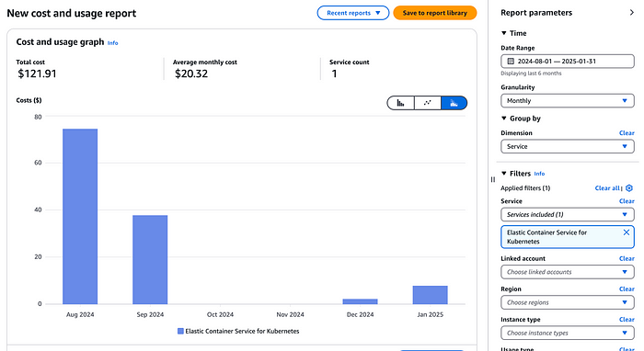Select the stacked bar chart view
The height and width of the screenshot is (351, 644).
point(454,103)
